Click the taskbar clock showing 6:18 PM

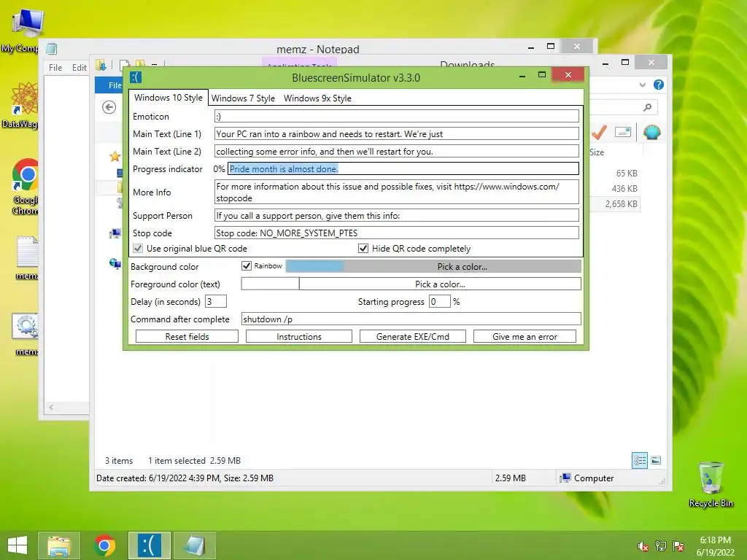tap(715, 546)
